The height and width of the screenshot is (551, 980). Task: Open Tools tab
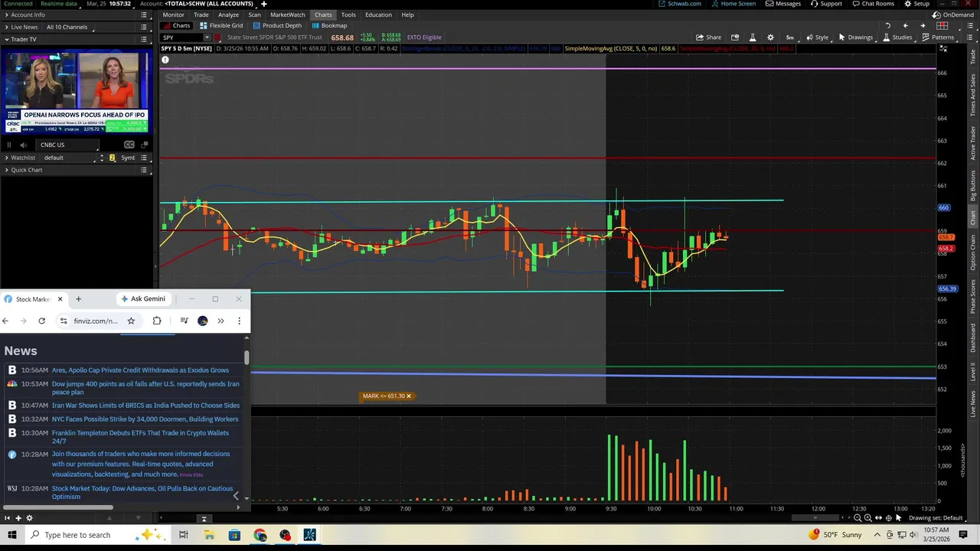pyautogui.click(x=348, y=15)
